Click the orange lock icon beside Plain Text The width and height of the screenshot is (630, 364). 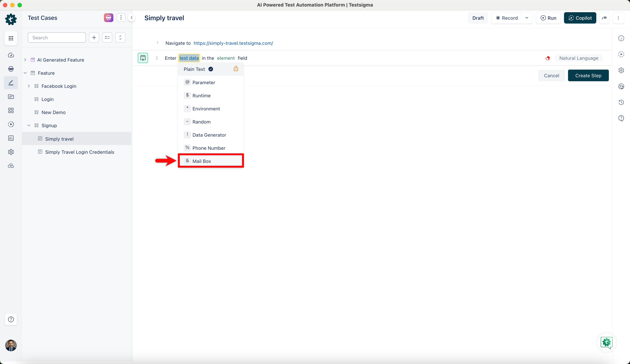point(236,69)
